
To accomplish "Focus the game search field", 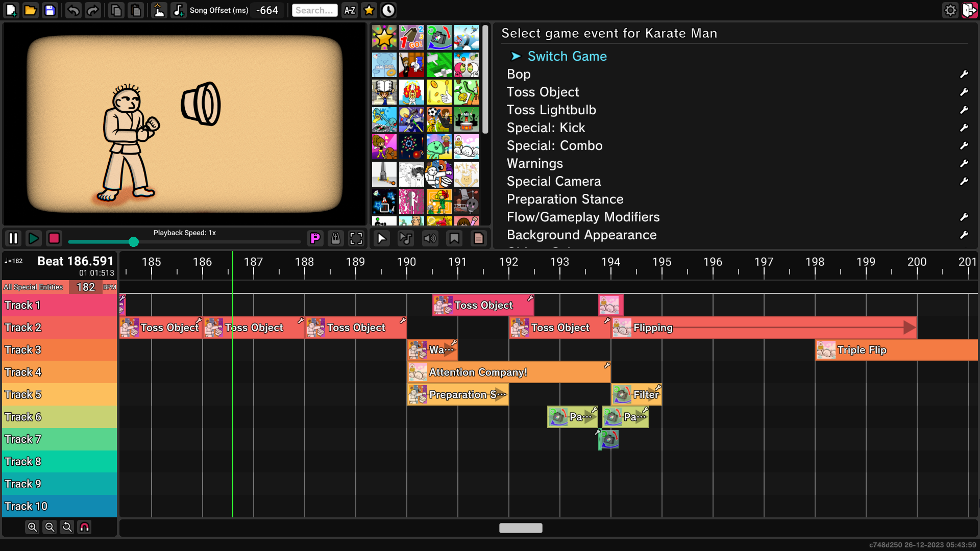I will coord(315,10).
